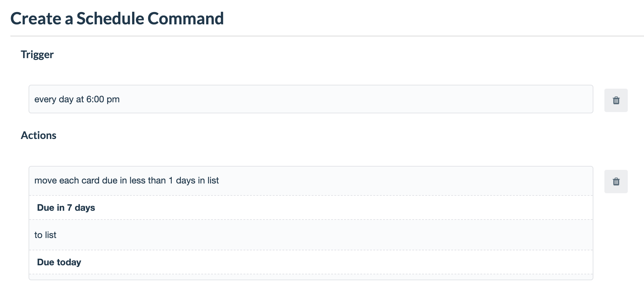
Task: Click the 'Trigger' section heading
Action: (x=37, y=55)
